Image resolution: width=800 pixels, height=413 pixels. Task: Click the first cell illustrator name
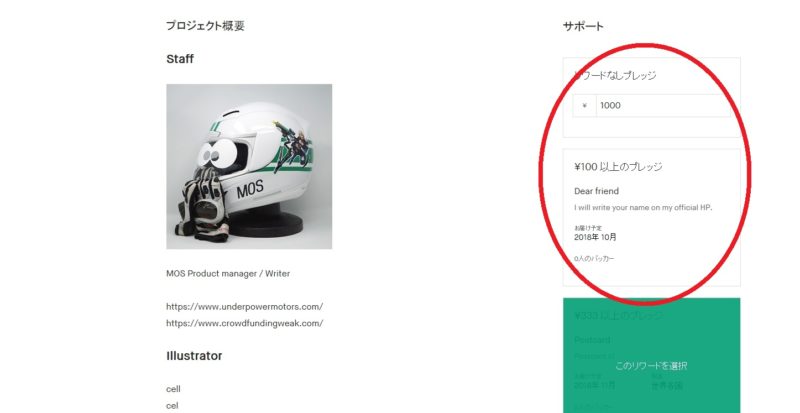point(173,389)
